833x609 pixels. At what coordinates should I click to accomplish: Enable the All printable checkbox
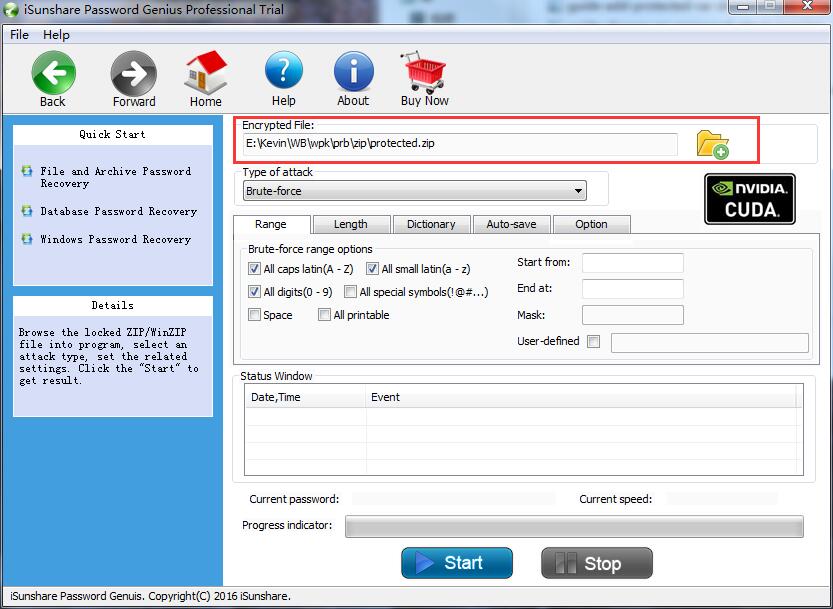point(324,315)
